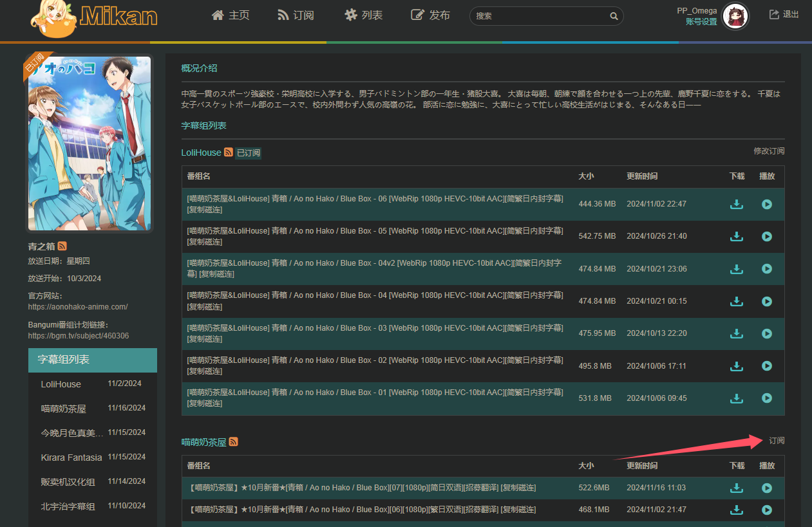The width and height of the screenshot is (812, 527).
Task: Jump to 今晚月色真美 in sidebar group list
Action: [72, 433]
